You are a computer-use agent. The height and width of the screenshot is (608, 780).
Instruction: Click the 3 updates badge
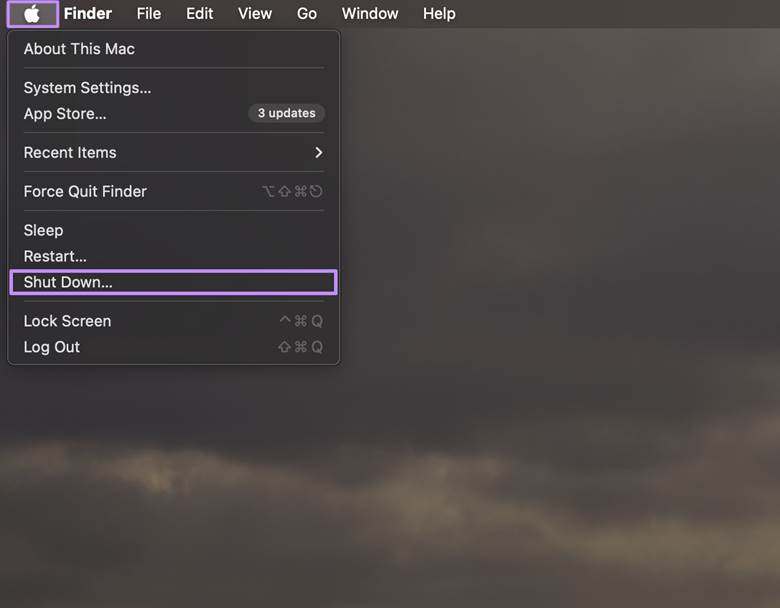(x=287, y=113)
